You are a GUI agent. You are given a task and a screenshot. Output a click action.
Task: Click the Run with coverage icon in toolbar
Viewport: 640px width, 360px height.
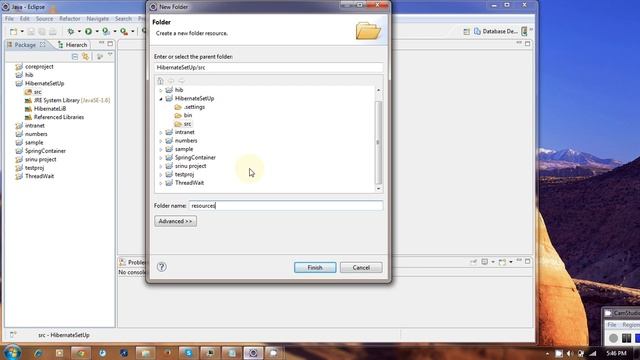[x=106, y=31]
